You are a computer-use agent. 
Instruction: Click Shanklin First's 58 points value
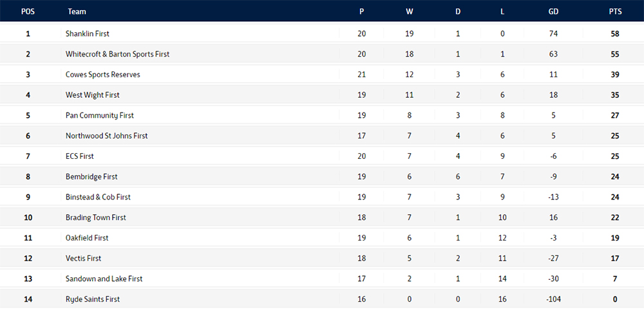coord(615,33)
